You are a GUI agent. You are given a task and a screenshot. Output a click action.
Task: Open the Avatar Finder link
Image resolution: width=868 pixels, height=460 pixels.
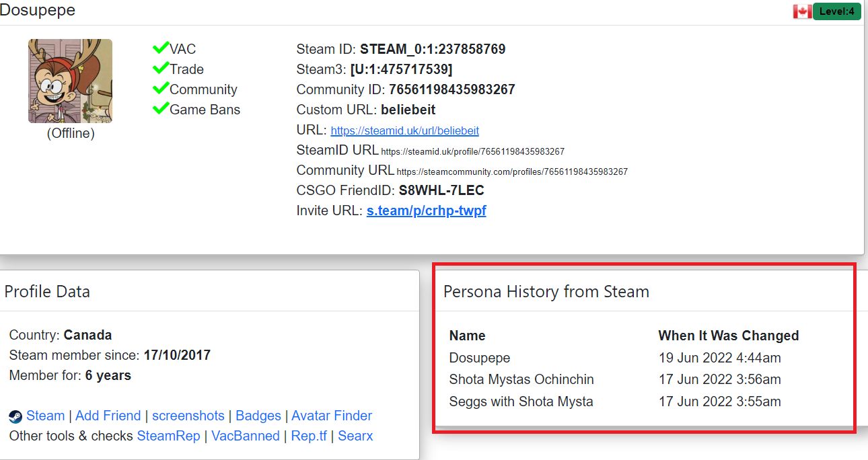coord(332,416)
